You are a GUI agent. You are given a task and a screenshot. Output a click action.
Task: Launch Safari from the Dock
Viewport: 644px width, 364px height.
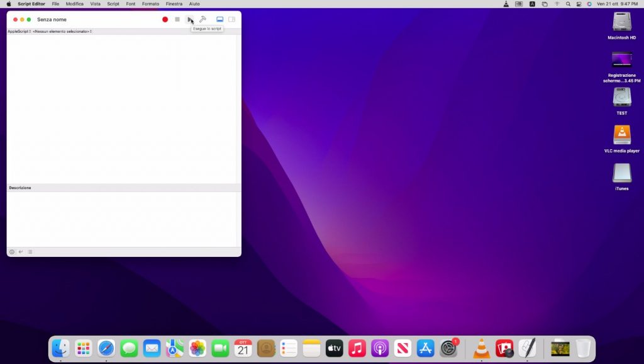click(106, 348)
